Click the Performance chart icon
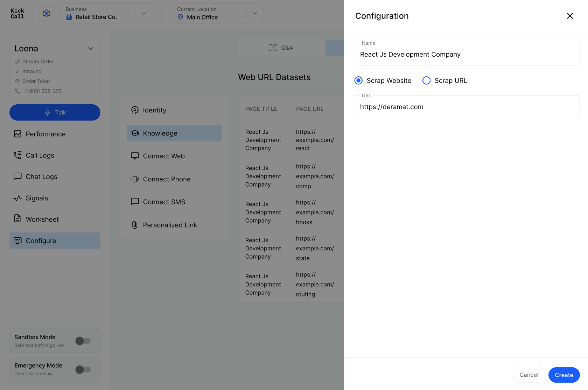 point(17,134)
